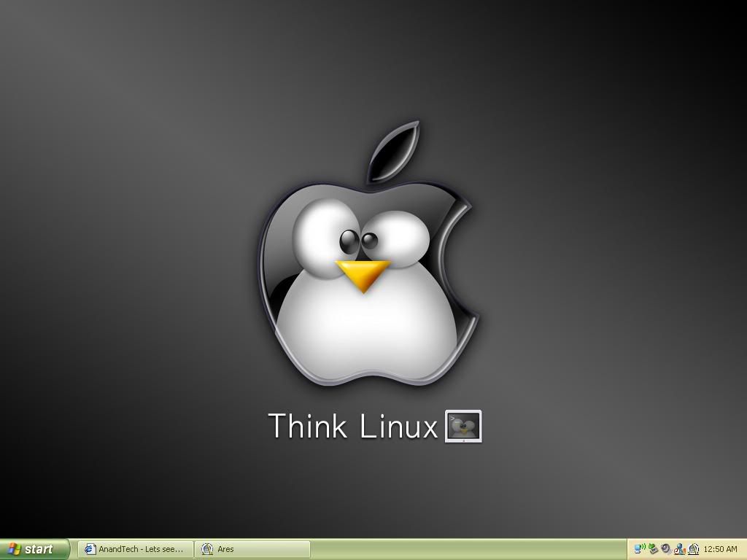Click the wireless network tray icon

click(x=640, y=549)
